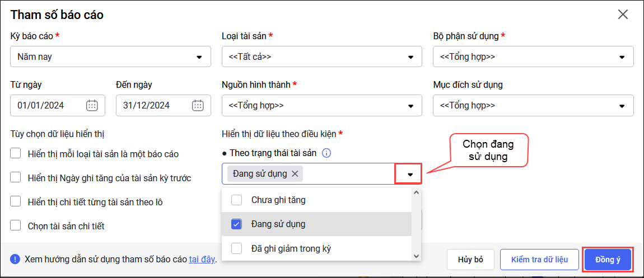
Task: Click the Đồng ý button
Action: [x=608, y=260]
